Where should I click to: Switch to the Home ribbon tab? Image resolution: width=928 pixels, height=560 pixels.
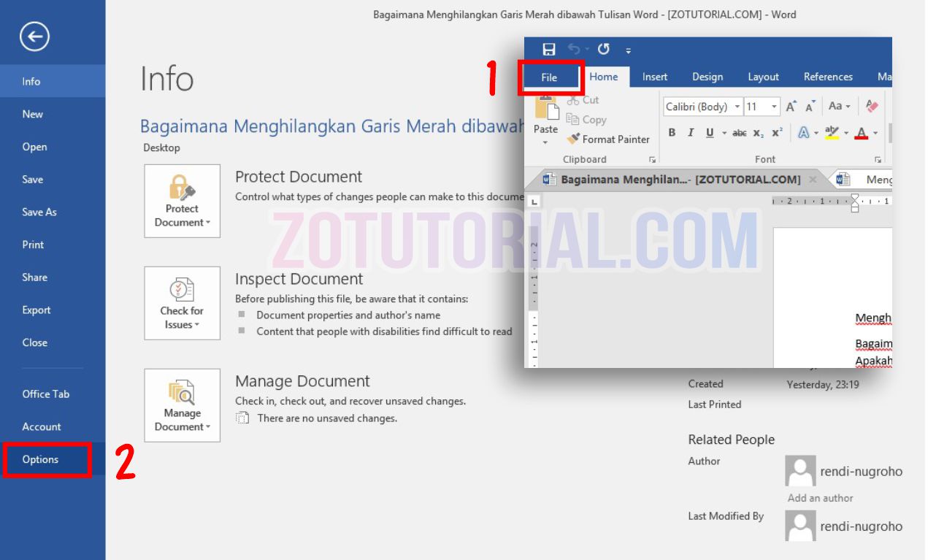point(604,77)
